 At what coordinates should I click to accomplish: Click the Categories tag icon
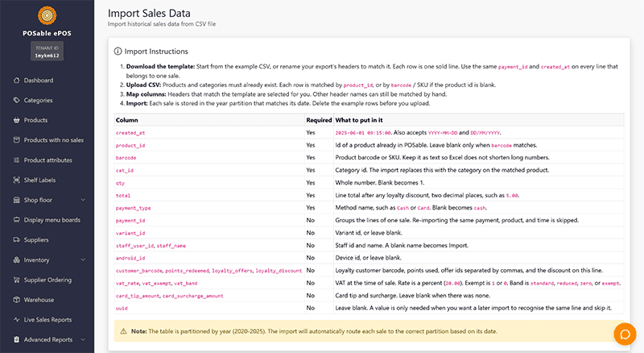tap(16, 100)
